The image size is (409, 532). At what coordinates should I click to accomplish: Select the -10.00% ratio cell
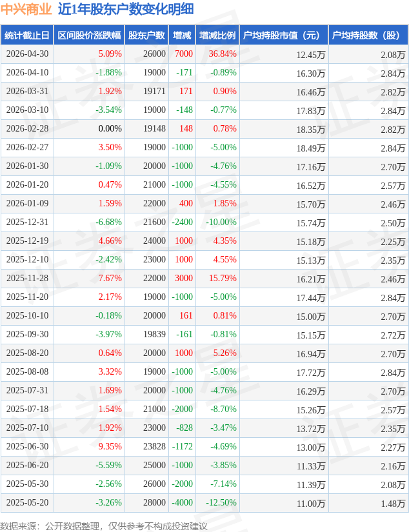click(221, 222)
